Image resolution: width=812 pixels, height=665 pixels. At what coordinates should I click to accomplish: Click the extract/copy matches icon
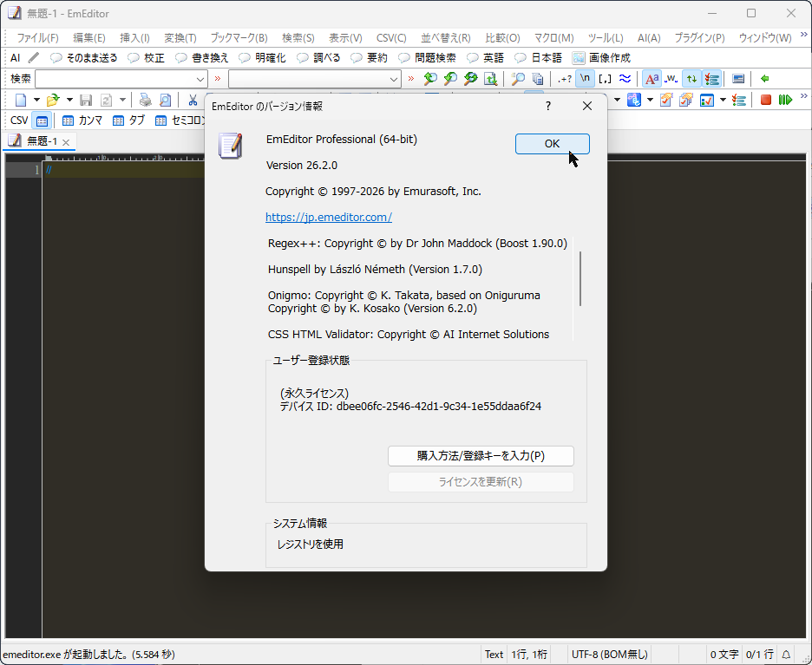(x=538, y=79)
